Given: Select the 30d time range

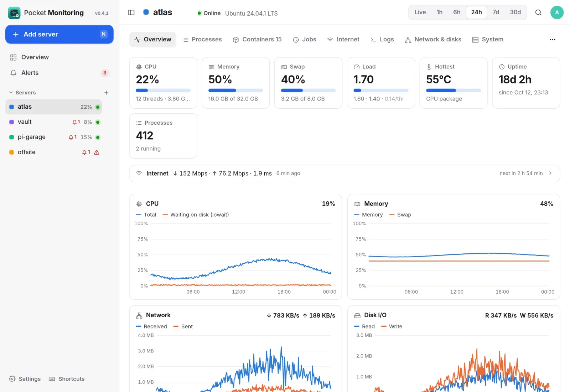Looking at the screenshot, I should click(x=515, y=12).
